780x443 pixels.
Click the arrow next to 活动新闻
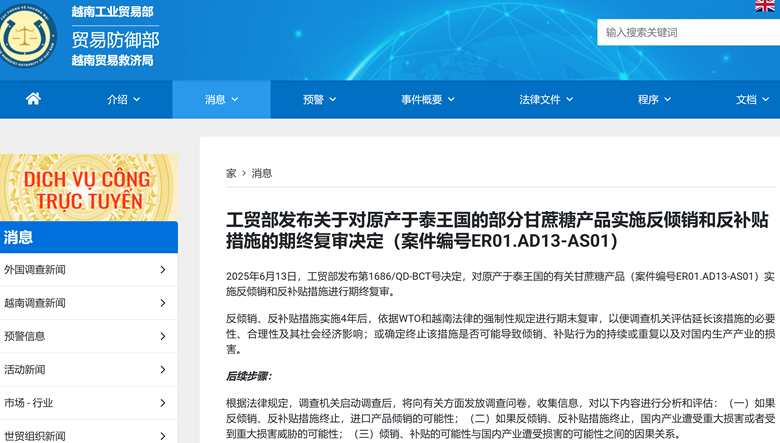pyautogui.click(x=163, y=369)
